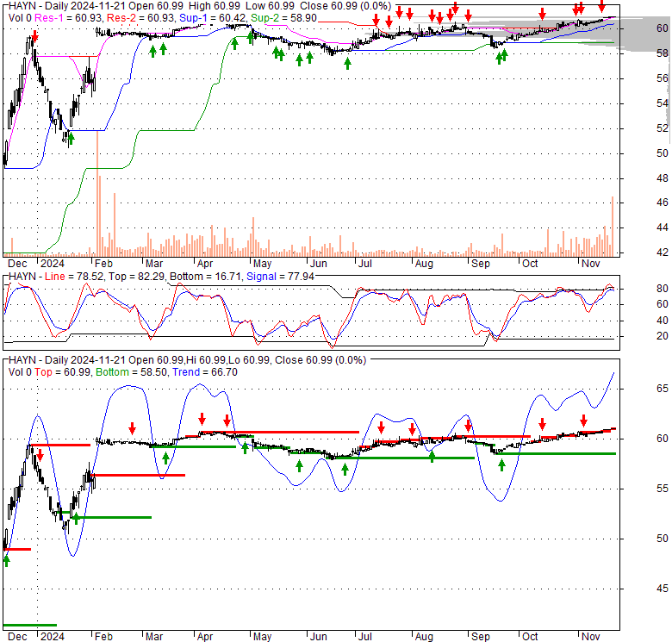The width and height of the screenshot is (672, 642).
Task: Click the green buy arrow under January low, top chart
Action: coord(72,138)
